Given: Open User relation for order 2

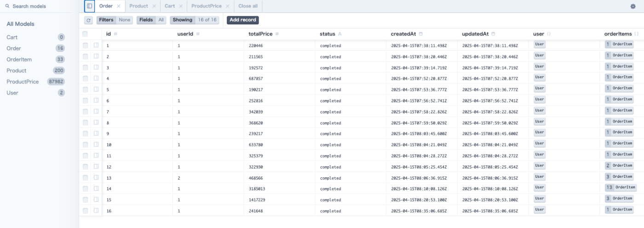Looking at the screenshot, I should coord(540,55).
